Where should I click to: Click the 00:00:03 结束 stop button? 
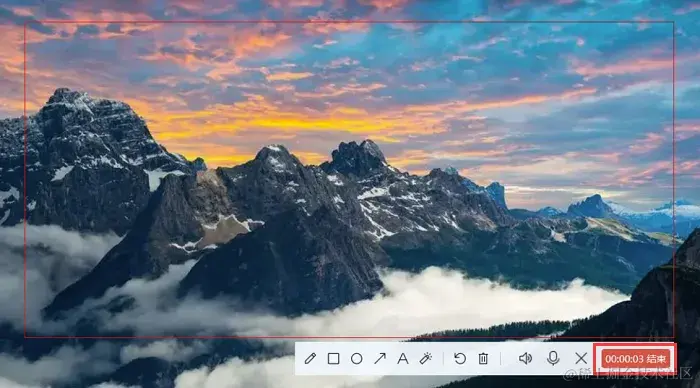tap(636, 359)
